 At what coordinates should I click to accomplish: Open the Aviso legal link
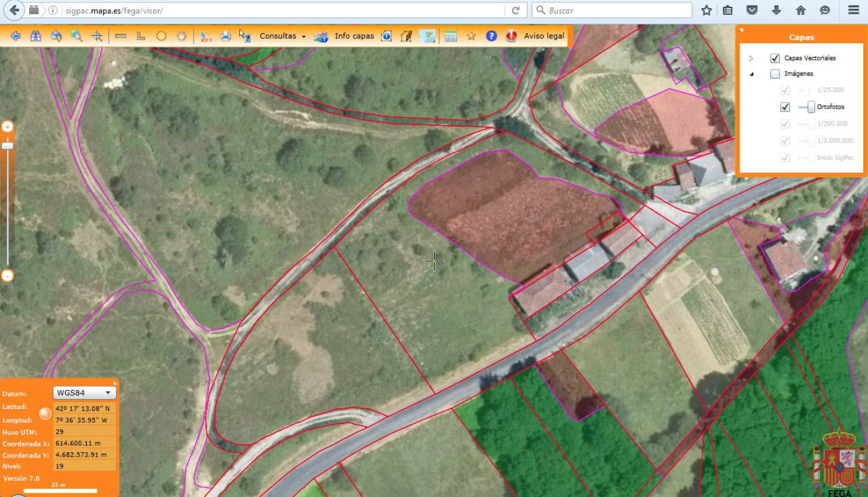(544, 36)
